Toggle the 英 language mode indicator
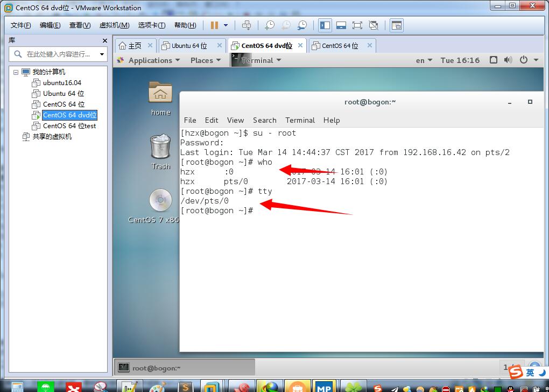This screenshot has height=392, width=549. coord(530,373)
